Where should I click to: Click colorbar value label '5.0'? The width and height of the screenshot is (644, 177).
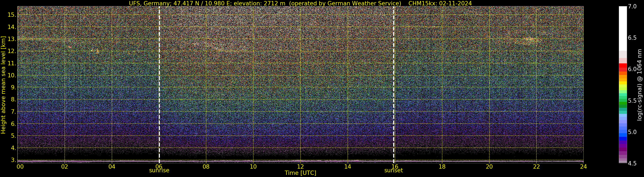632,132
